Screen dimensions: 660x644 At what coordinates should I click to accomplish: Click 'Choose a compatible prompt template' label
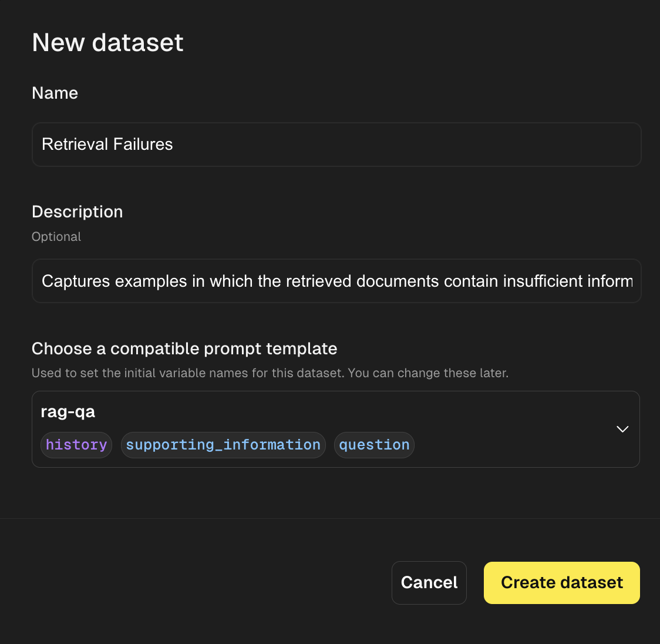point(184,348)
